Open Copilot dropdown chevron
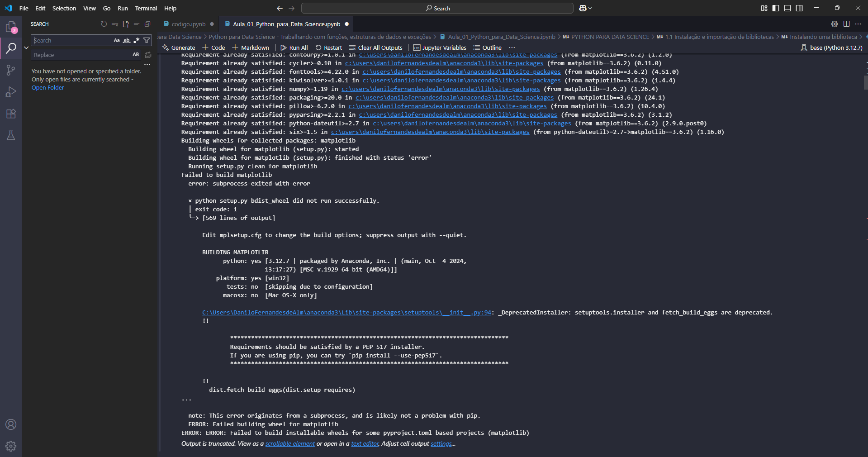The height and width of the screenshot is (457, 868). 590,8
